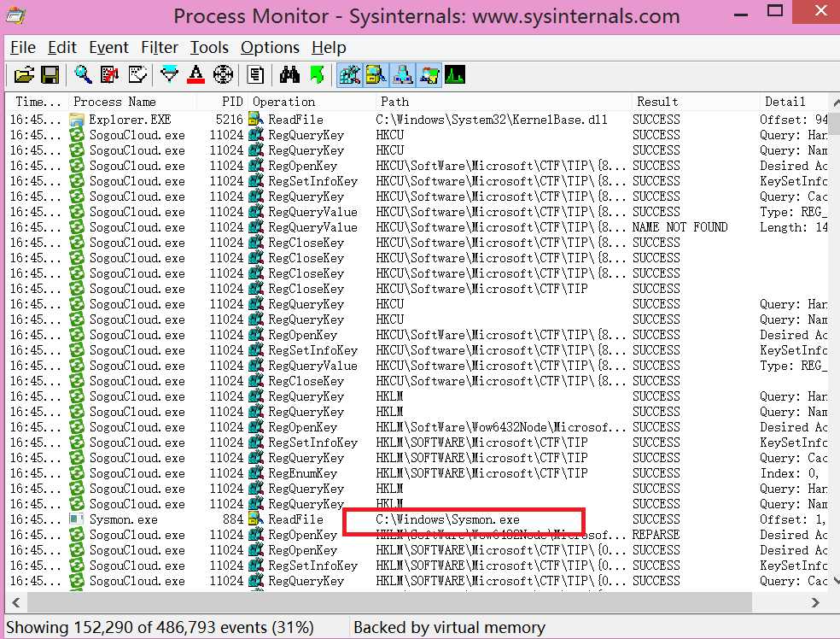Click the scroll left arrow
The height and width of the screenshot is (639, 840).
coord(16,602)
